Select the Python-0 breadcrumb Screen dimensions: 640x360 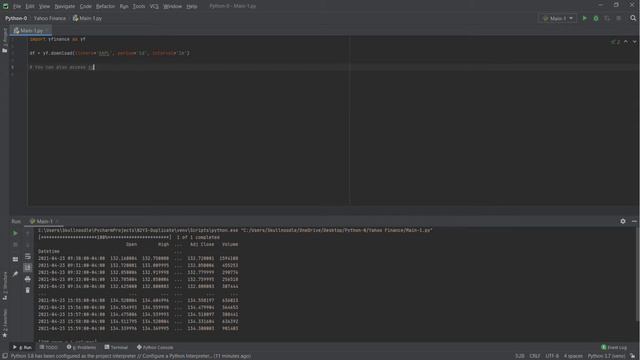click(16, 18)
